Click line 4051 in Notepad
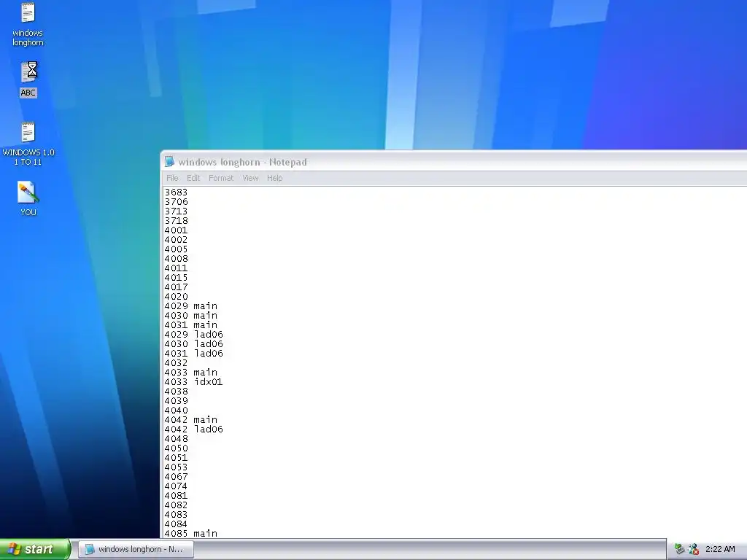Viewport: 747px width, 560px height. tap(176, 458)
